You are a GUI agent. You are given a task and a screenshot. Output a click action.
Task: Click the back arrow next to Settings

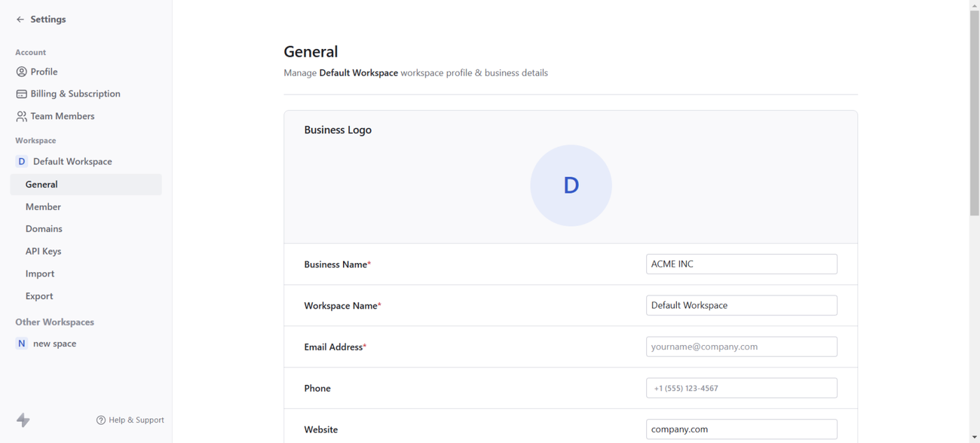(x=20, y=20)
